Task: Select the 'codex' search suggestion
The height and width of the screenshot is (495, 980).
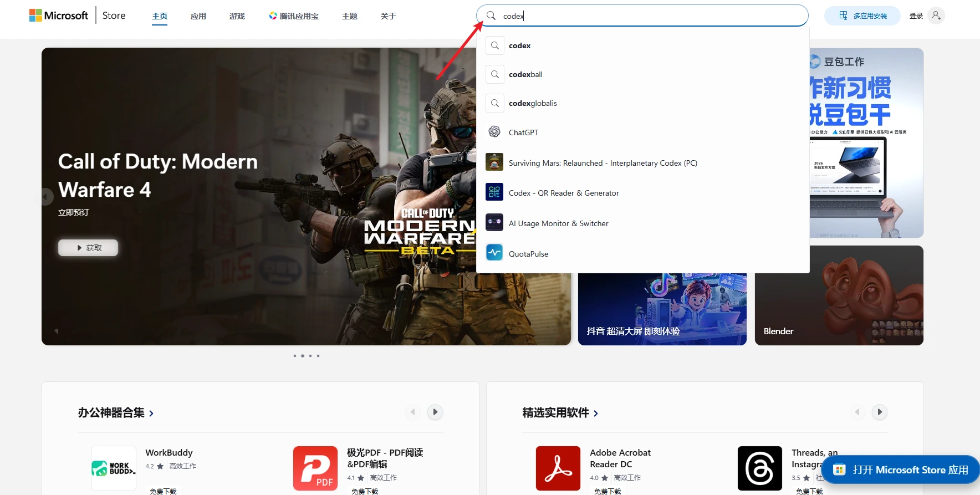Action: (643, 45)
